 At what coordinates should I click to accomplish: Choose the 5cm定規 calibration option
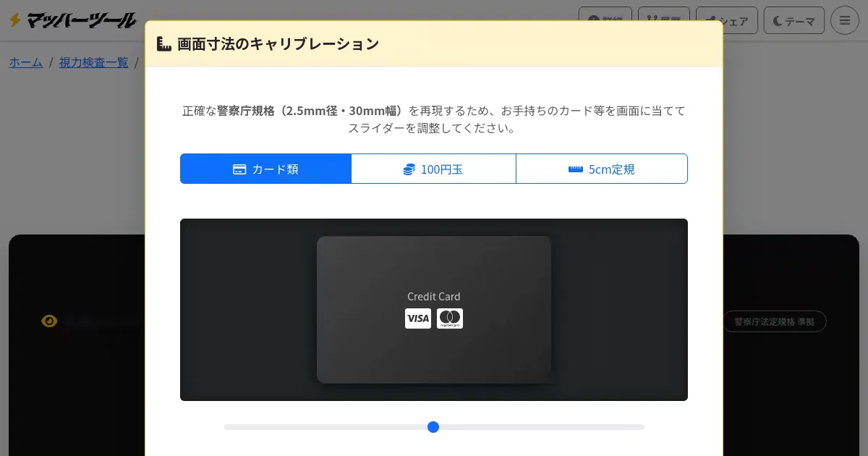tap(602, 169)
